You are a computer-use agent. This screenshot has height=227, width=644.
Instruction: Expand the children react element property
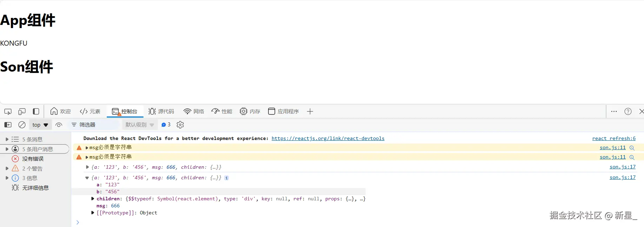93,199
